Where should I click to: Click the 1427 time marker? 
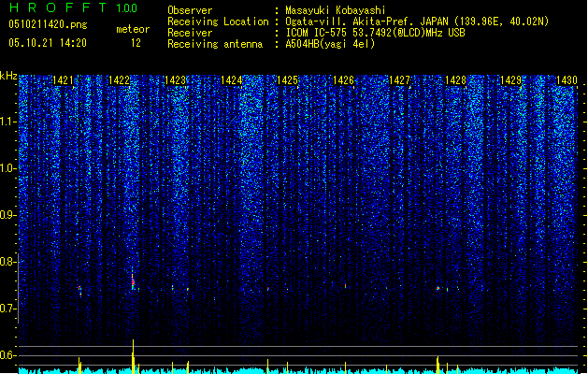(x=399, y=80)
